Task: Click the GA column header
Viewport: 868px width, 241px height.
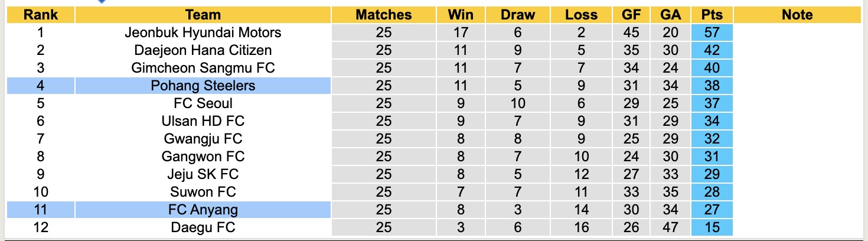Action: [670, 15]
